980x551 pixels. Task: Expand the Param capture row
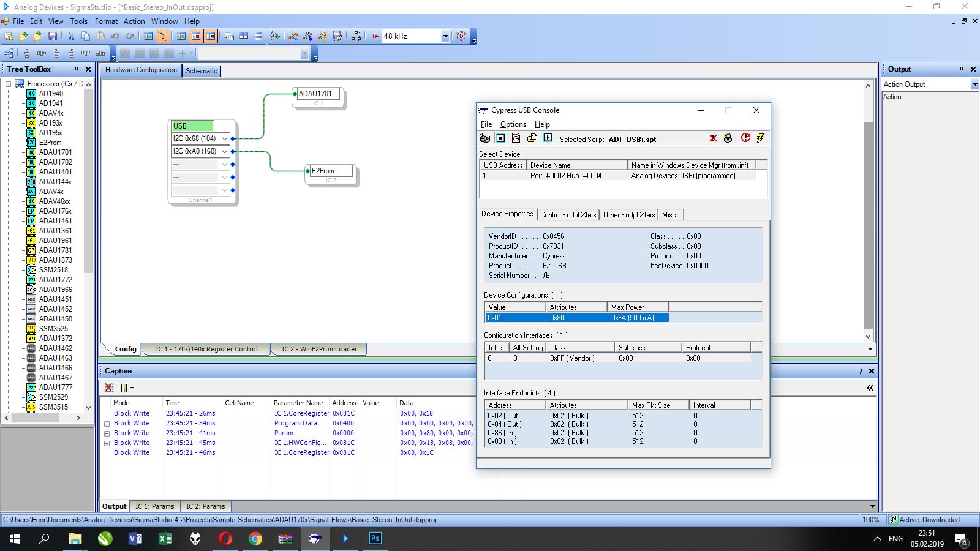click(107, 433)
